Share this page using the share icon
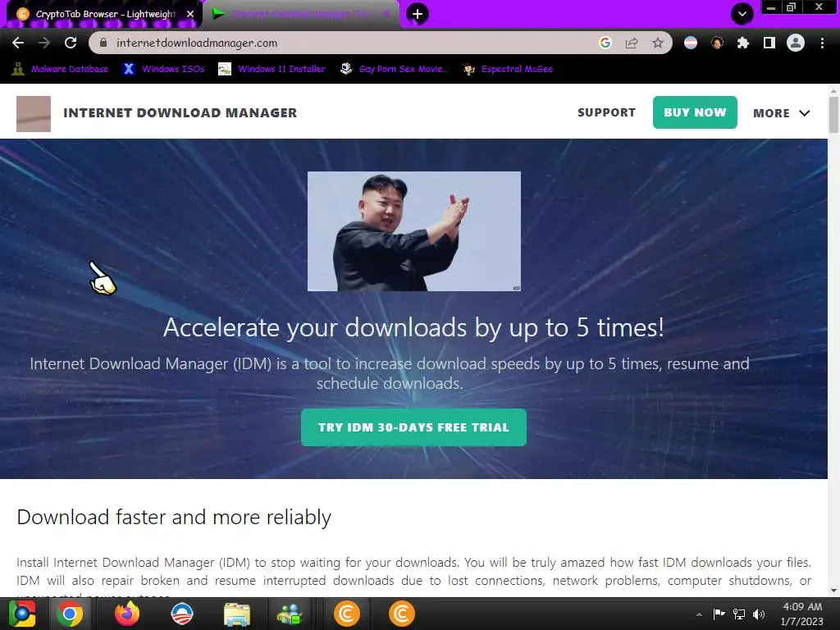Viewport: 840px width, 630px height. tap(632, 43)
